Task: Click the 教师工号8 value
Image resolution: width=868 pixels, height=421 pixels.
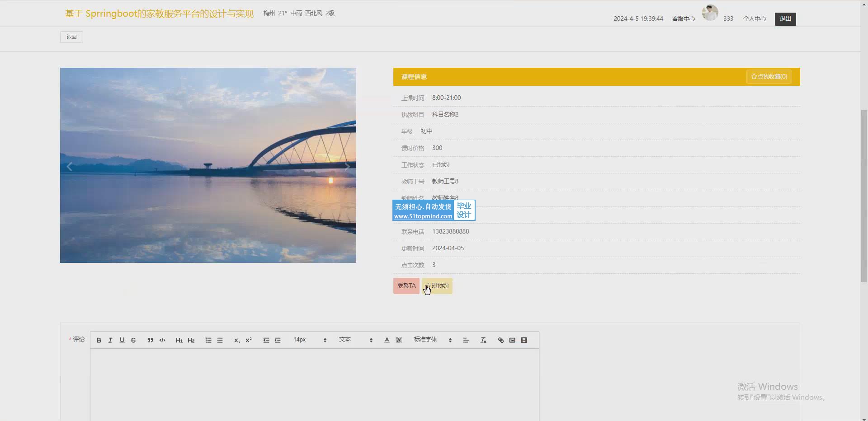Action: [445, 181]
